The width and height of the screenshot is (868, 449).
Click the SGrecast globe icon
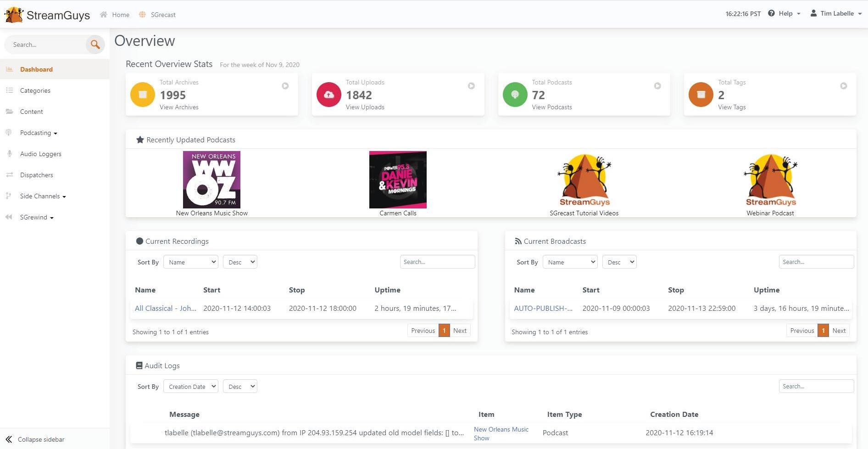click(x=142, y=15)
